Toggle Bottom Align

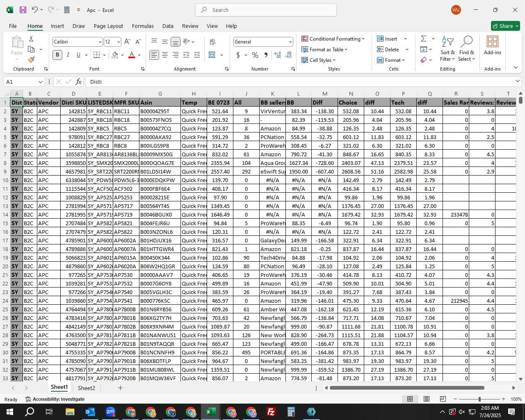point(176,42)
